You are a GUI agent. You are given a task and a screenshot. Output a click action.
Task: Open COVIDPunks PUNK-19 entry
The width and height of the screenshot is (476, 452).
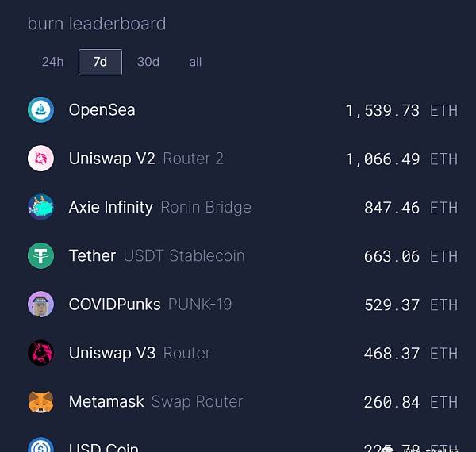242,305
